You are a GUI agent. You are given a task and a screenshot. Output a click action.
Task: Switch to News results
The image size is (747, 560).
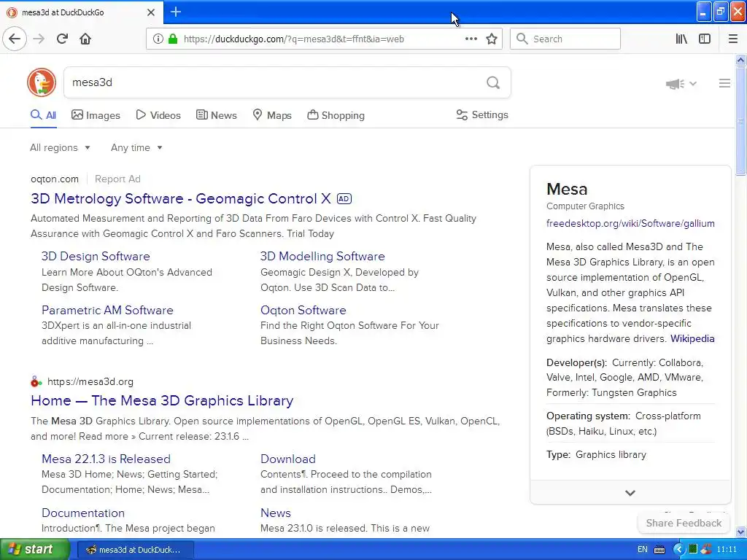[216, 115]
